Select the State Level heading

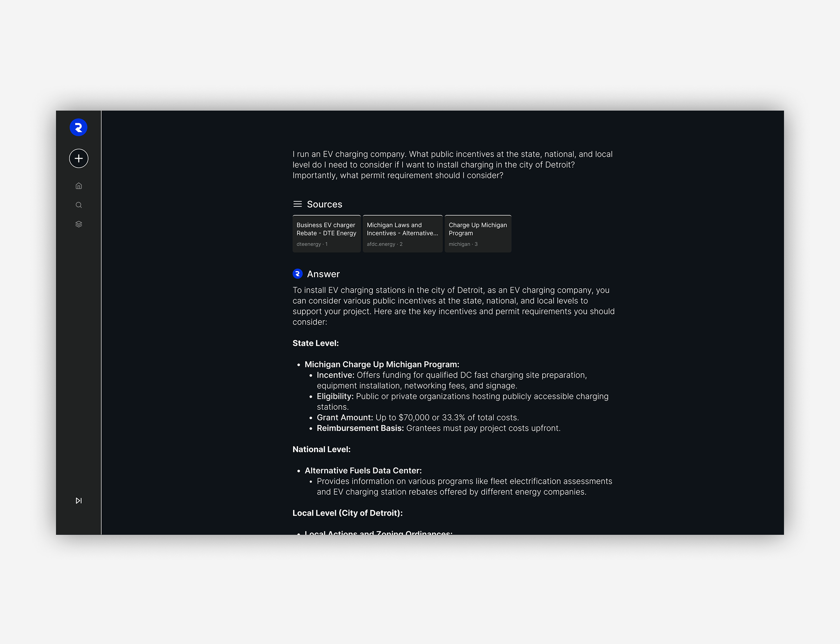[x=315, y=343]
